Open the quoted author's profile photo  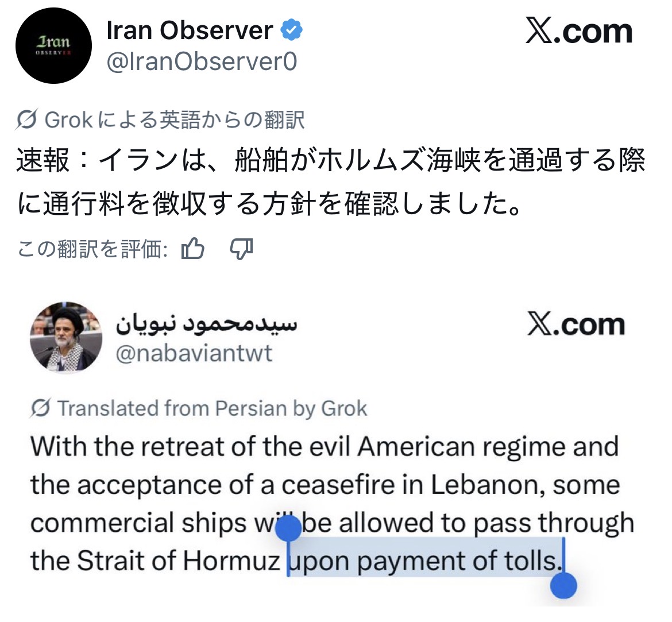[66, 337]
